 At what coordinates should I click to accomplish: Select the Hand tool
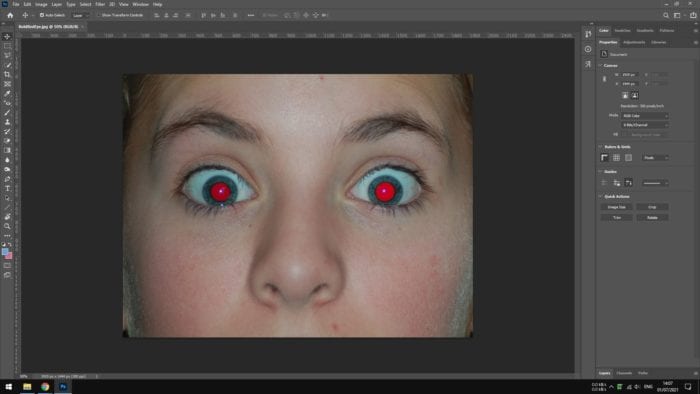tap(7, 217)
